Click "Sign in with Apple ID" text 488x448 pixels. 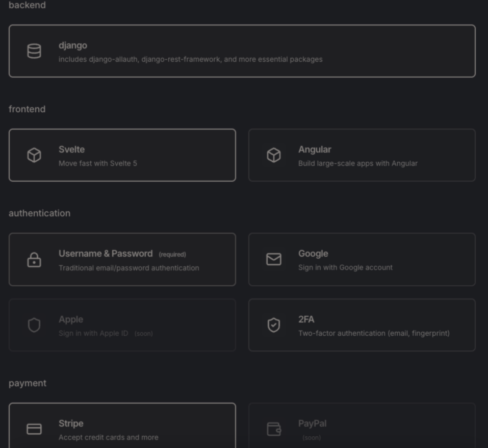pyautogui.click(x=93, y=333)
